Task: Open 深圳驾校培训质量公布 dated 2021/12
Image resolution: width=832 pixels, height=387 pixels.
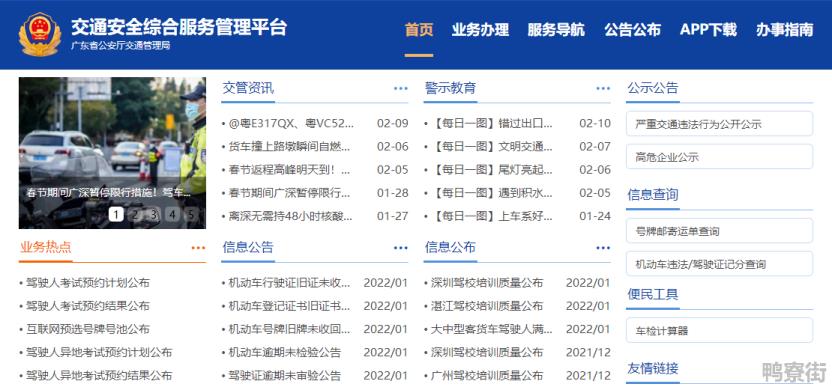Action: (x=487, y=352)
